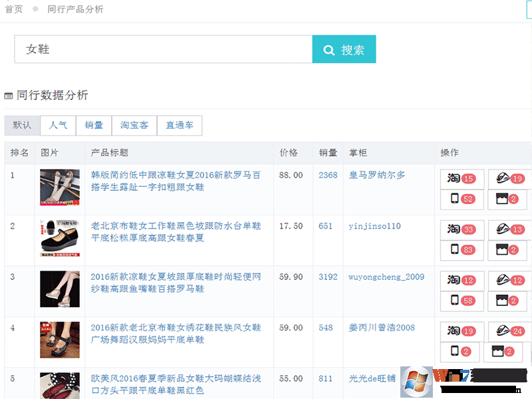Click price 59.90 in row 3

pyautogui.click(x=291, y=277)
